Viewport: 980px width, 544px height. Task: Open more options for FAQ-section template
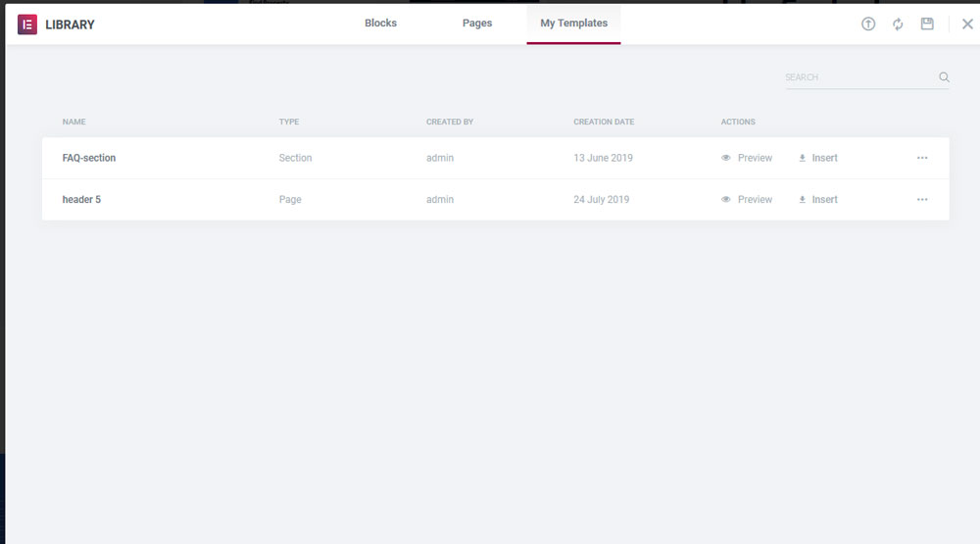coord(922,158)
